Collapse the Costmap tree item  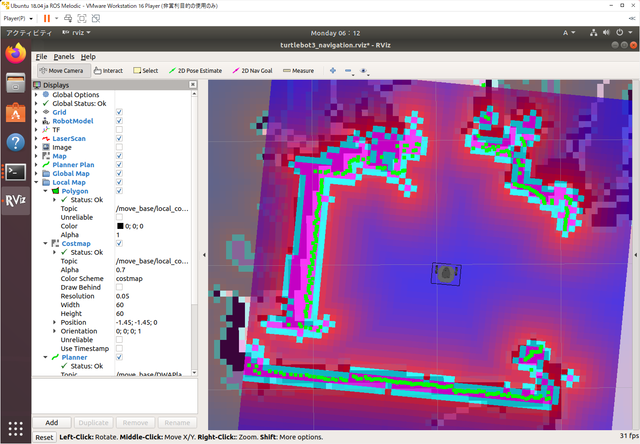(45, 244)
